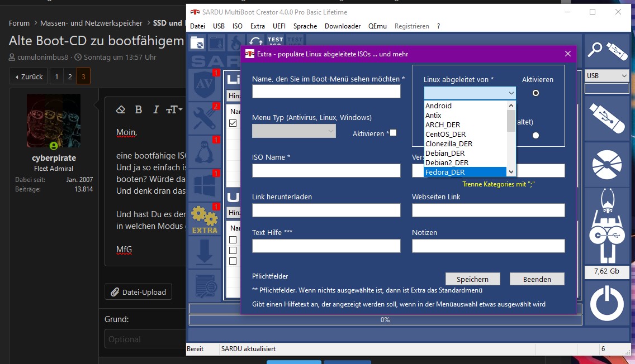Click the Boot-Menü name input field
635x364 pixels.
326,91
